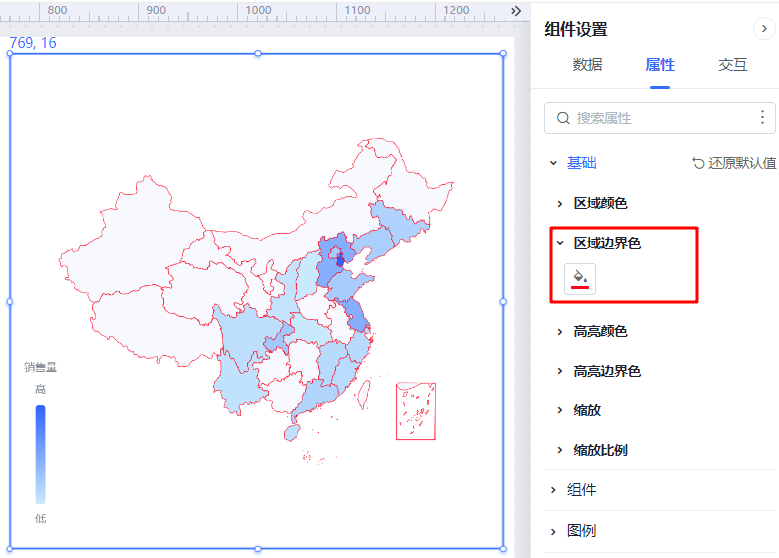This screenshot has height=558, width=779.
Task: Open the three-dot search options menu
Action: [762, 117]
